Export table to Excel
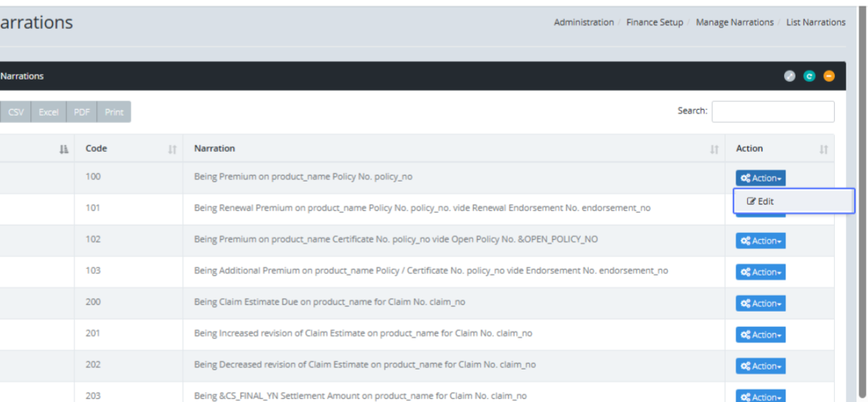Viewport: 868px width, 402px height. (48, 112)
